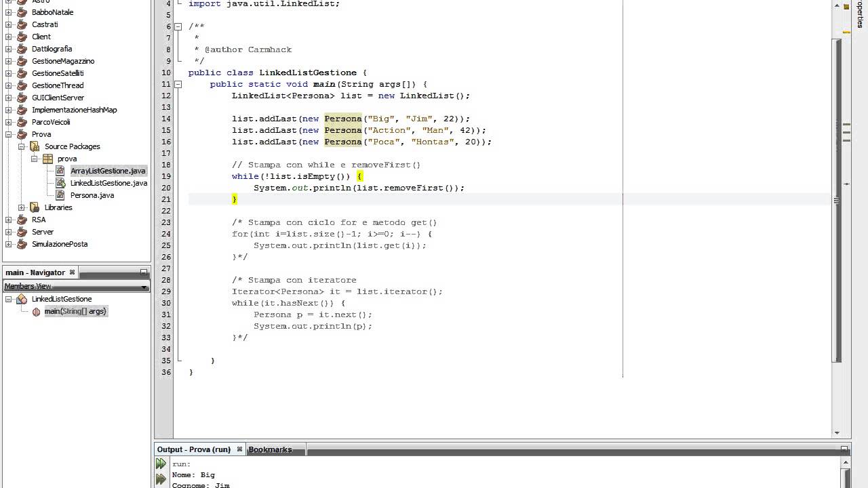Click the Server project icon
Viewport: 868px width, 488px height.
coord(22,232)
